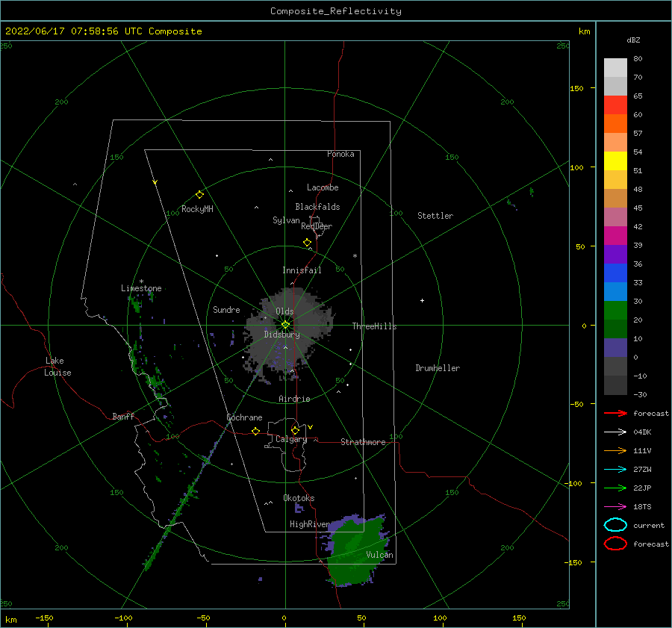Pick the red 60 dBZ legend swatch
672x628 pixels.
(615, 105)
